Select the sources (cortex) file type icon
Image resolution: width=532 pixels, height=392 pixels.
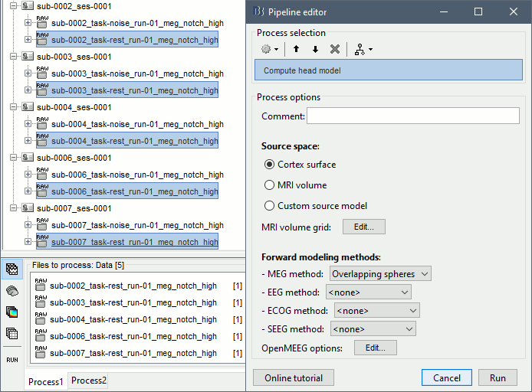click(12, 291)
